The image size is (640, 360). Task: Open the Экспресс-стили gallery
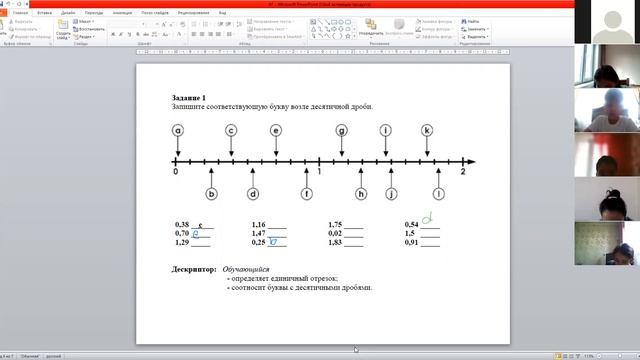click(399, 28)
